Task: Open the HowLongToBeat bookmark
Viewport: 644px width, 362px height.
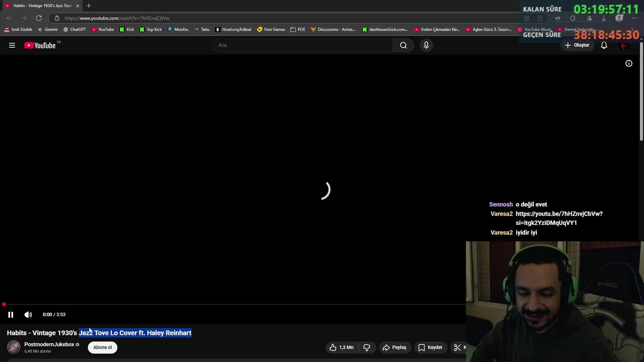Action: (233, 30)
